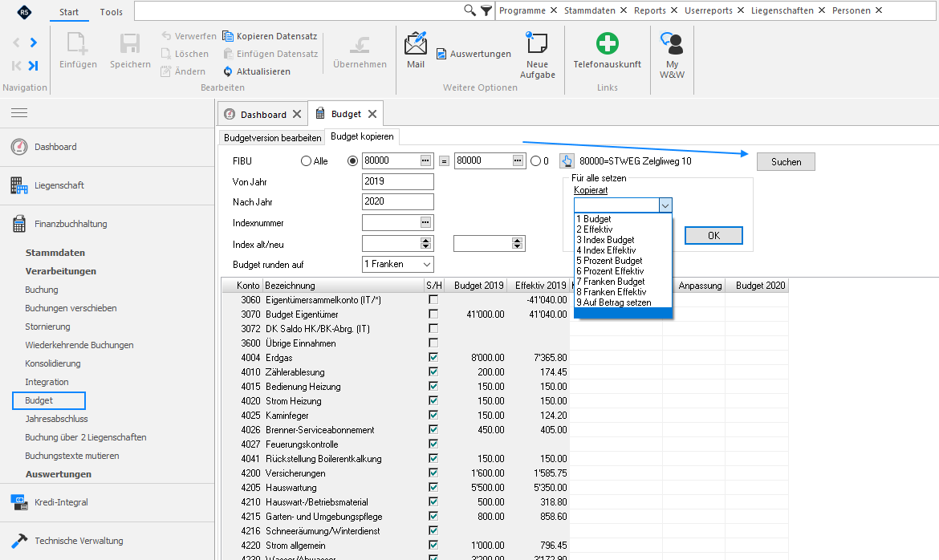The width and height of the screenshot is (939, 560).
Task: Click the hand pointer icon beside 80000=STWEG
Action: (567, 160)
